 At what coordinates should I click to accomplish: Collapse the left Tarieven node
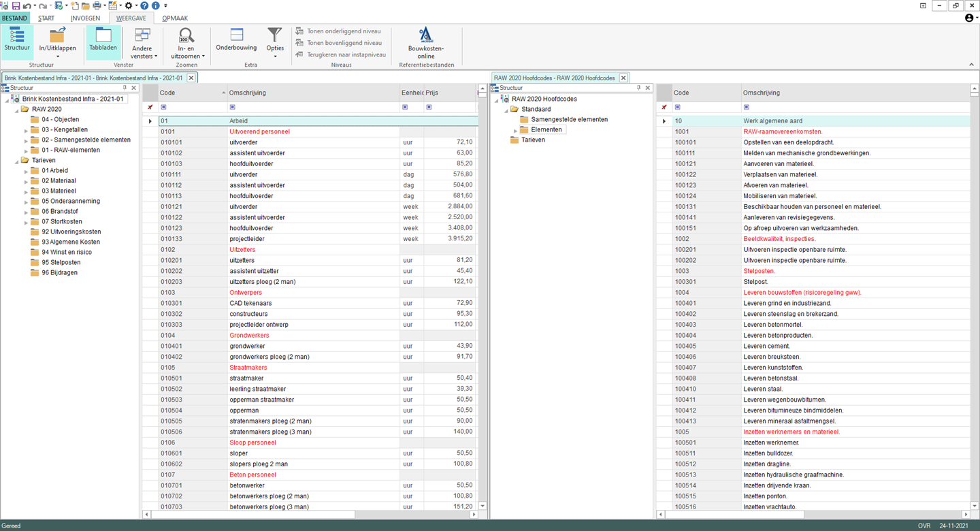[x=16, y=161]
